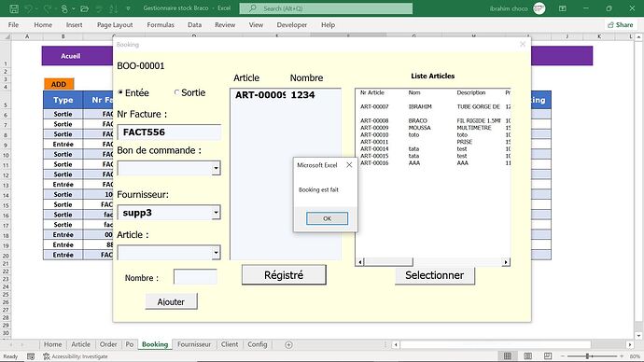
Task: Click Accessibility: Investigate in the status bar
Action: pos(76,356)
